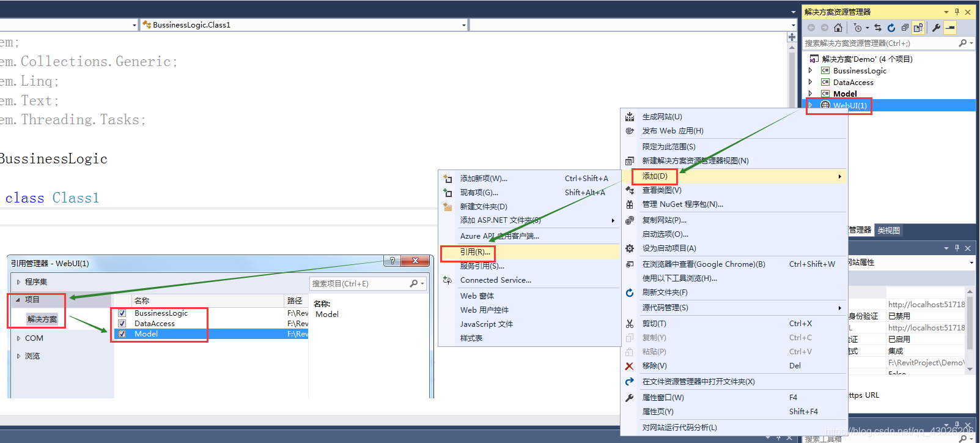980x443 pixels.
Task: Pin the Solution Explorer panel
Action: pos(957,12)
